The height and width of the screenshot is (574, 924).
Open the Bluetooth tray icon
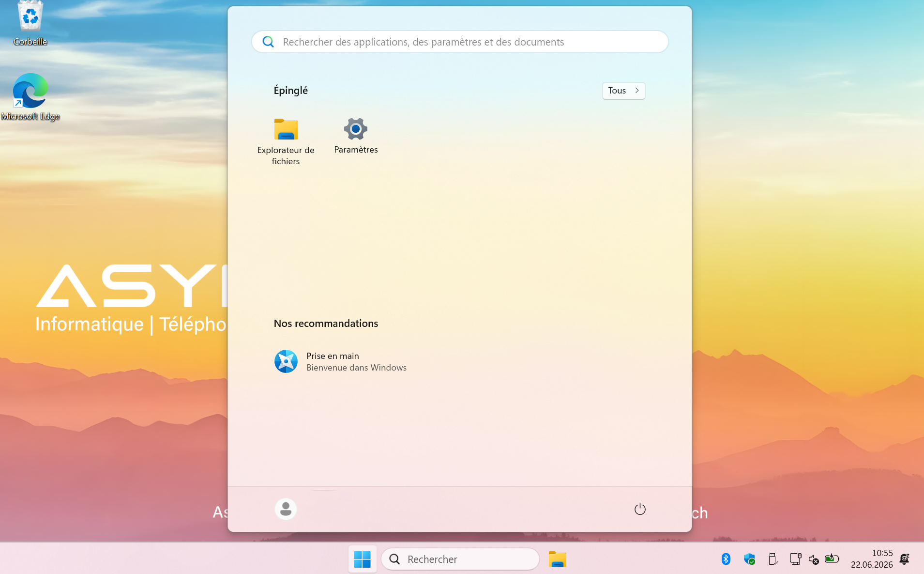(x=726, y=559)
